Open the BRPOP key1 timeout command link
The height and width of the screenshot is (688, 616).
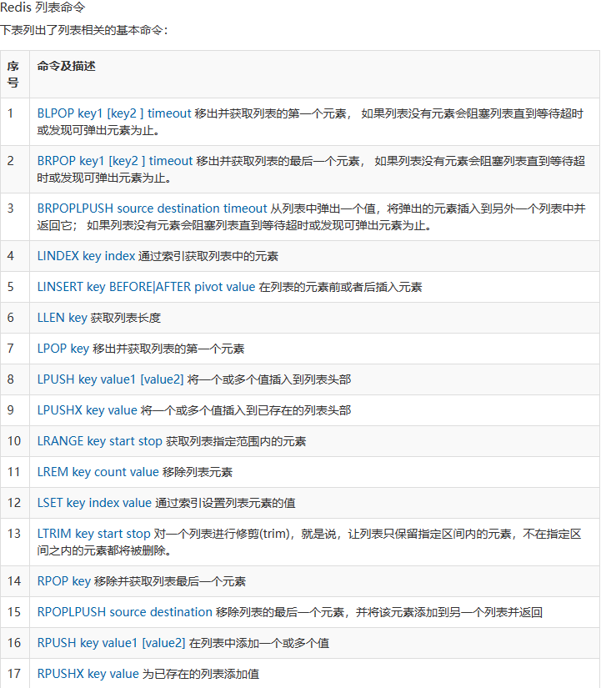(x=114, y=161)
